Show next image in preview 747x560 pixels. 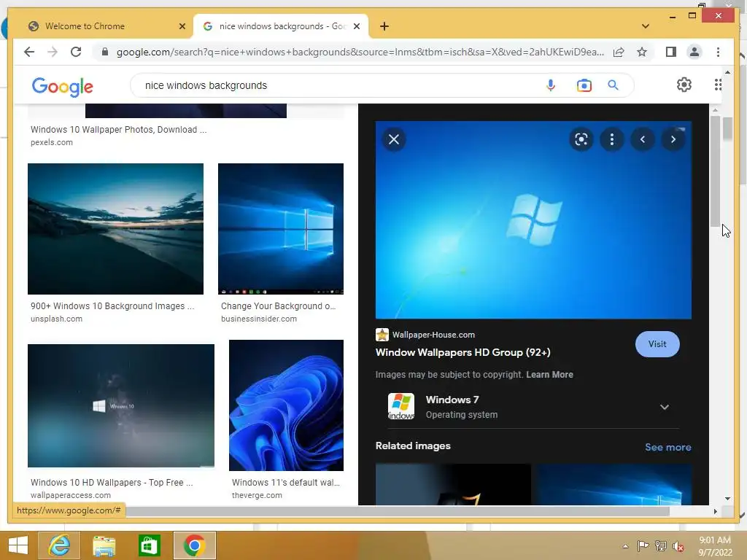[673, 139]
